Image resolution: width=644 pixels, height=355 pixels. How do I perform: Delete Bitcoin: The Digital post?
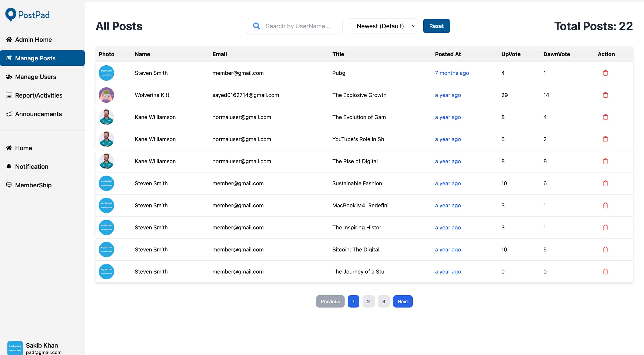pyautogui.click(x=605, y=250)
